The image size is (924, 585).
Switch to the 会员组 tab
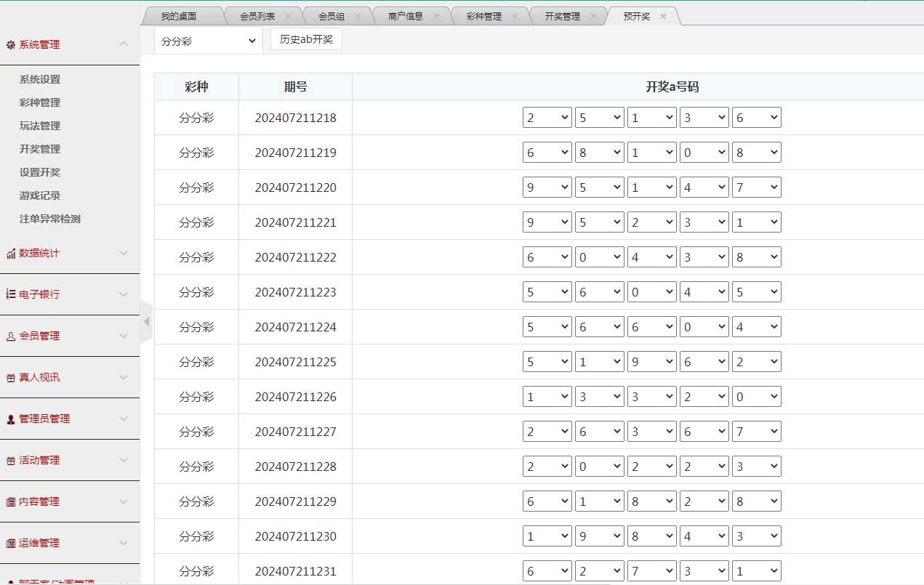332,16
